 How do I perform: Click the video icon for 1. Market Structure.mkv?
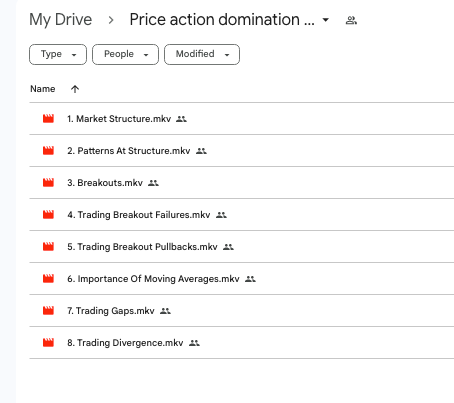pos(48,119)
